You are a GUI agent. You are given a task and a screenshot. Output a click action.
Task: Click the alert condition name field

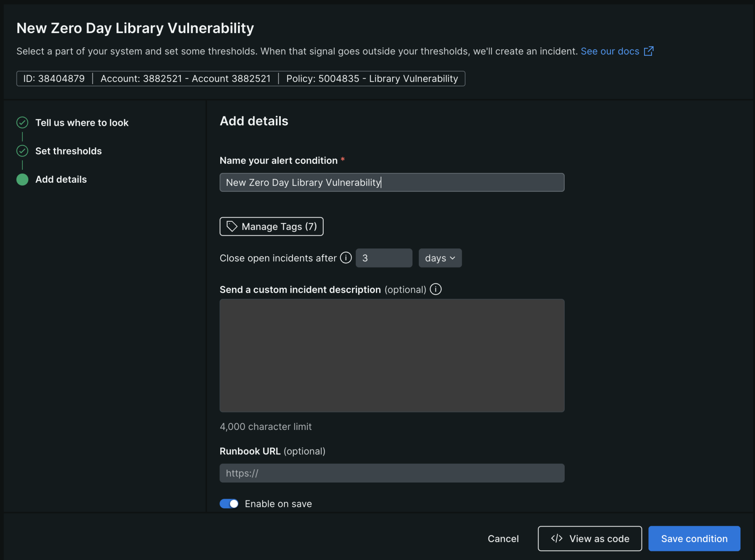[392, 182]
